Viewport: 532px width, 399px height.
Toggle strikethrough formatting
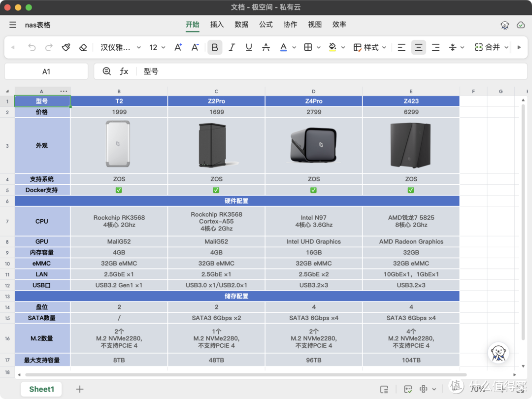coord(266,47)
